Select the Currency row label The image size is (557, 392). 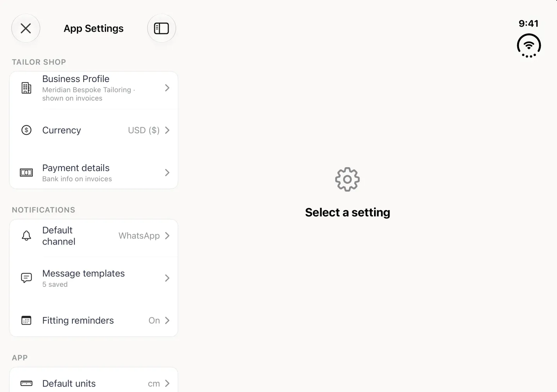[62, 130]
